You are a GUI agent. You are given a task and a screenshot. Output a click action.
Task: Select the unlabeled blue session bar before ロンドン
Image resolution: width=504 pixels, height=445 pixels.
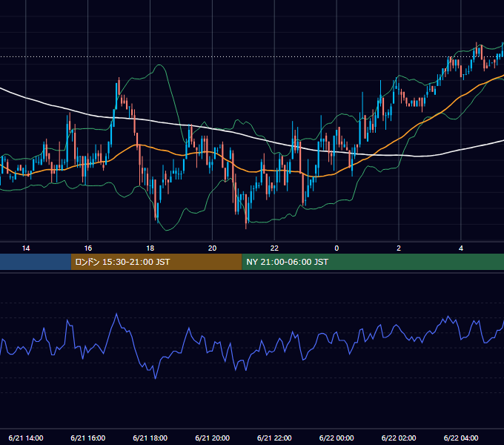pos(36,262)
